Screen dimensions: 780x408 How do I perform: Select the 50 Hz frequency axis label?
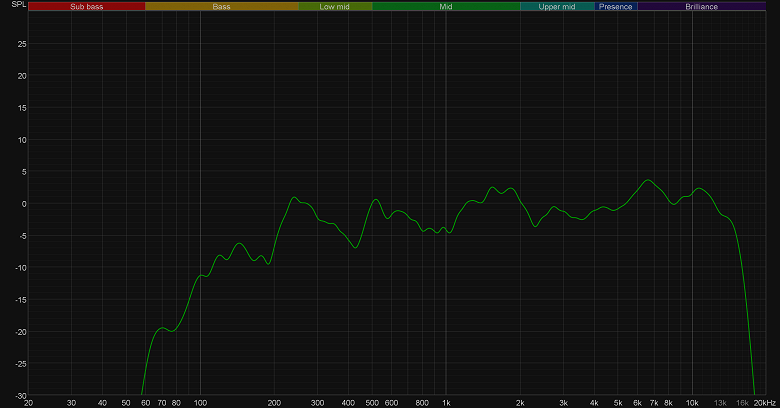(126, 403)
